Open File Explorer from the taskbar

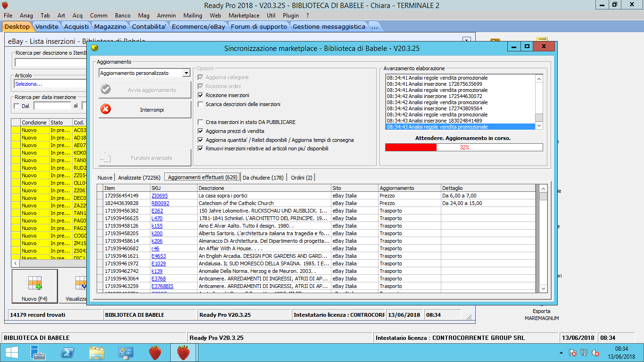97,352
